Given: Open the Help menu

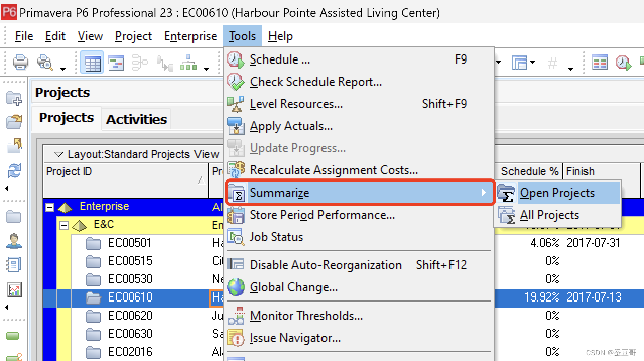Looking at the screenshot, I should coord(281,36).
